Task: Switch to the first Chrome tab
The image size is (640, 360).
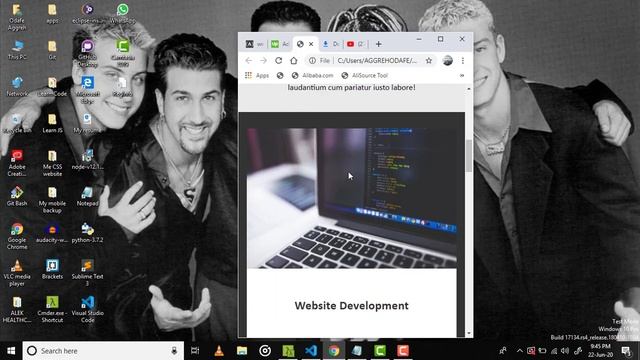Action: (254, 44)
